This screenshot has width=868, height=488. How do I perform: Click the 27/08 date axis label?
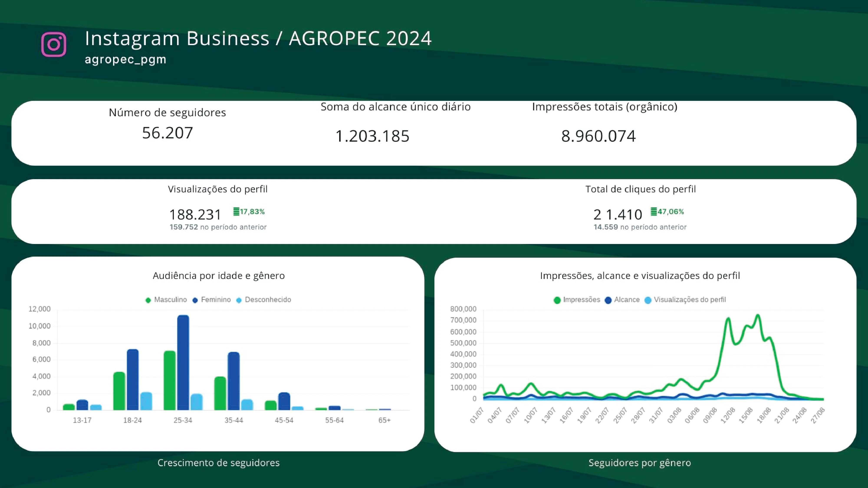(818, 416)
